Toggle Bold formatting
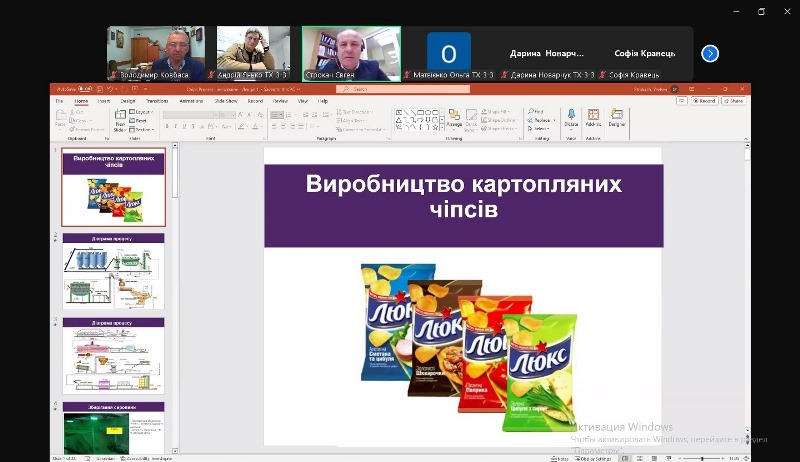 tap(167, 126)
